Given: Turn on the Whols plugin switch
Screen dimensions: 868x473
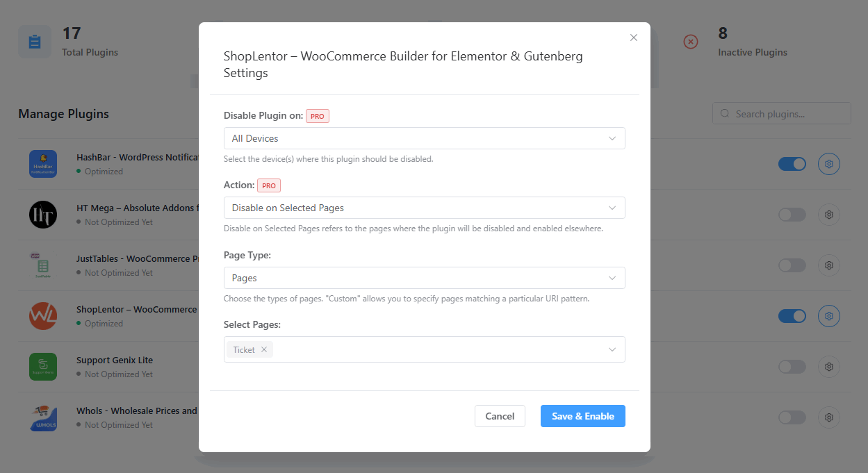Looking at the screenshot, I should 792,417.
